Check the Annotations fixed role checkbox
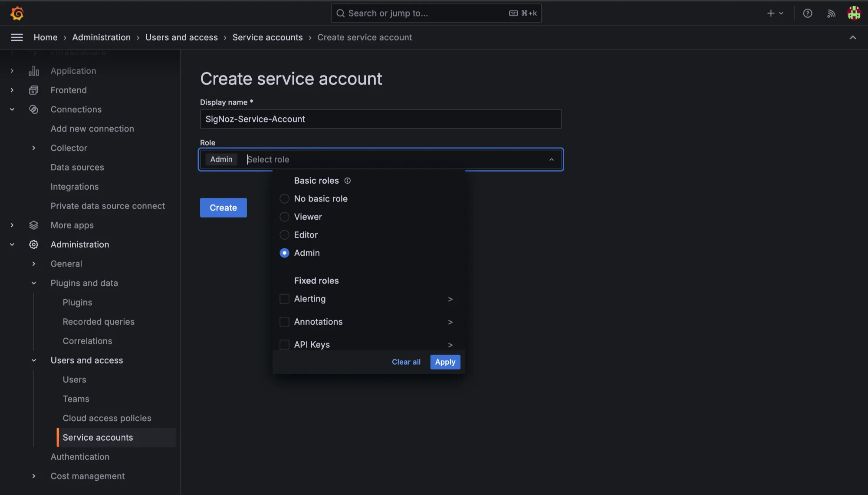Image resolution: width=868 pixels, height=495 pixels. pyautogui.click(x=284, y=322)
